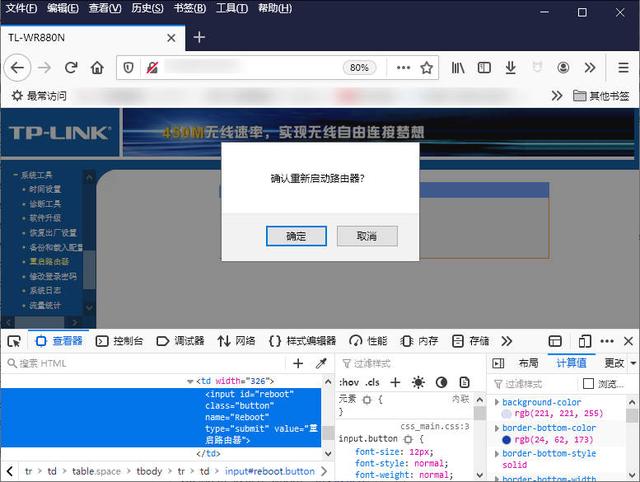The width and height of the screenshot is (640, 482).
Task: Toggle responsive design mode icon
Action: [x=584, y=341]
